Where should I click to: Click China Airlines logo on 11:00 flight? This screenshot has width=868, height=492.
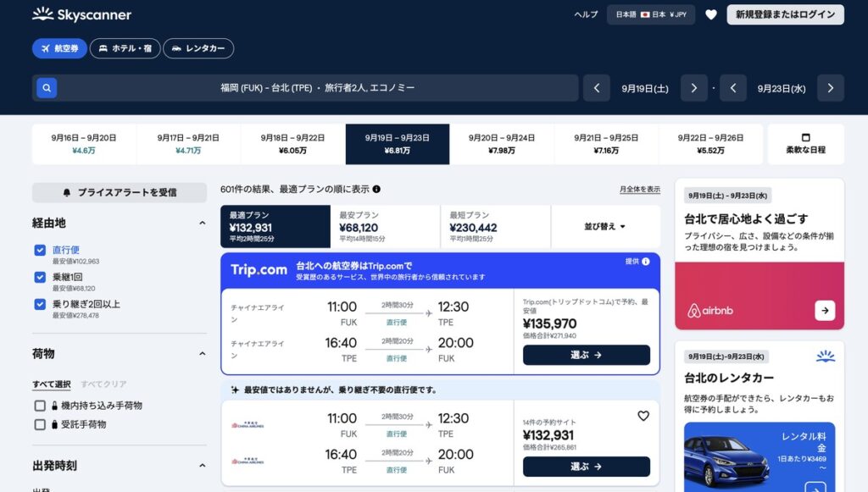coord(248,424)
